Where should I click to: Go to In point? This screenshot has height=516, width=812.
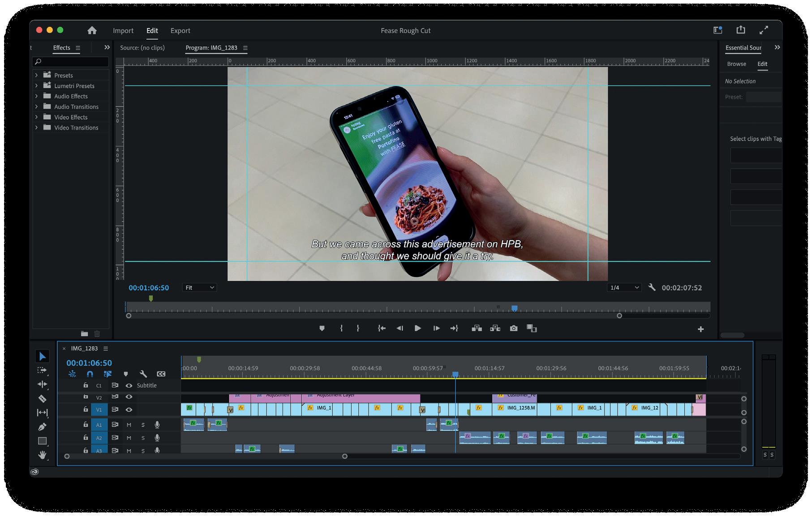(x=382, y=328)
